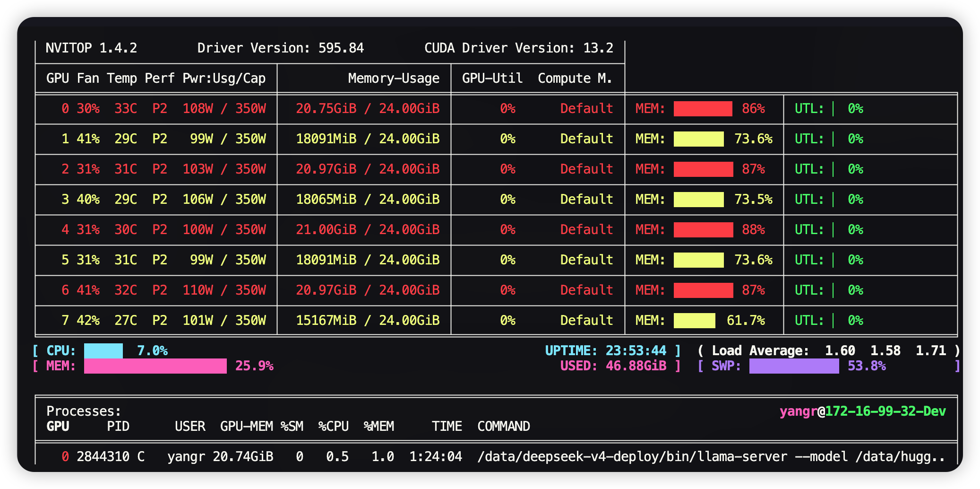The height and width of the screenshot is (489, 980).
Task: Click the "1.71" load average value
Action: point(931,350)
